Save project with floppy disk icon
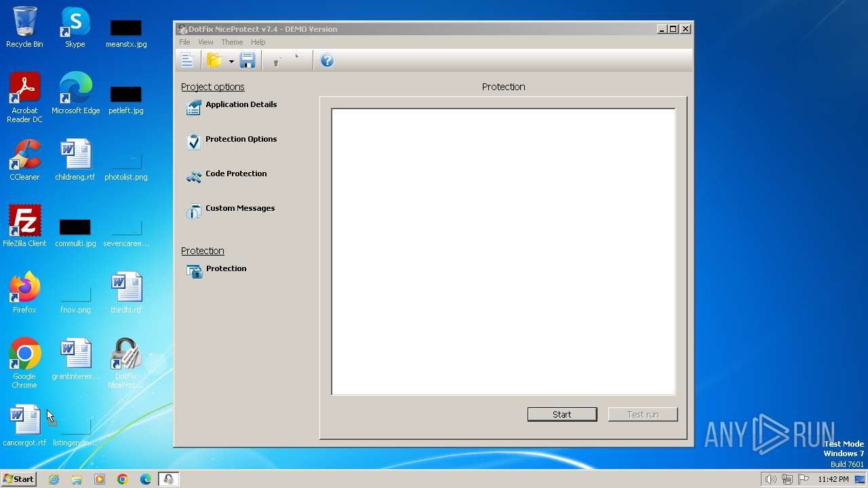This screenshot has height=488, width=868. [248, 60]
